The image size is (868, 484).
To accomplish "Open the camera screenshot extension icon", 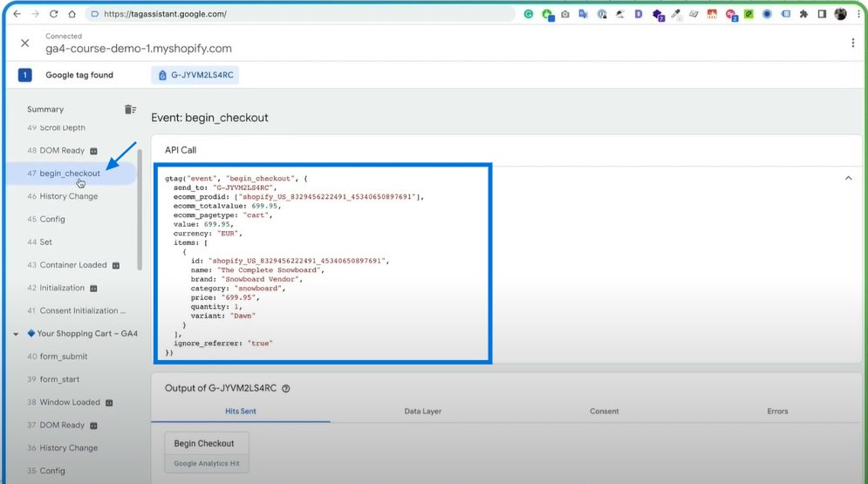I will point(565,14).
